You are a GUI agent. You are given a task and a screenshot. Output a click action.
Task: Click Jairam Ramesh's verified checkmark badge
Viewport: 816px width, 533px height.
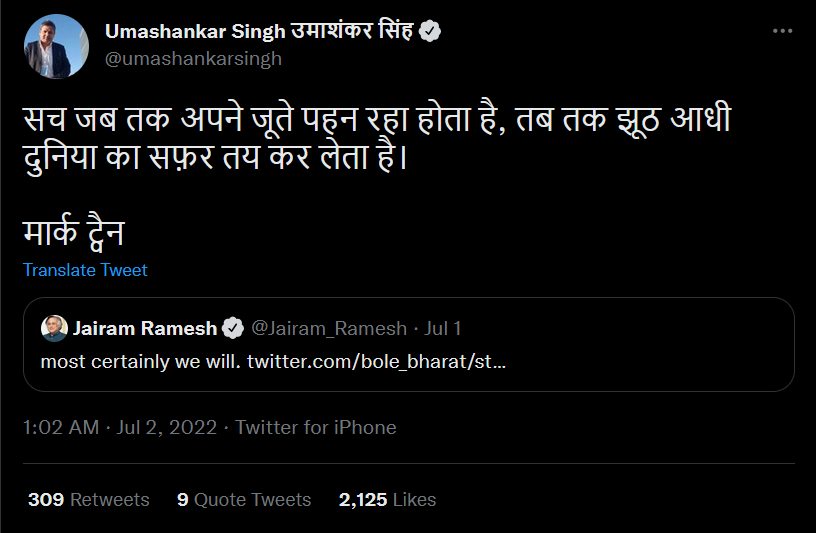(233, 328)
